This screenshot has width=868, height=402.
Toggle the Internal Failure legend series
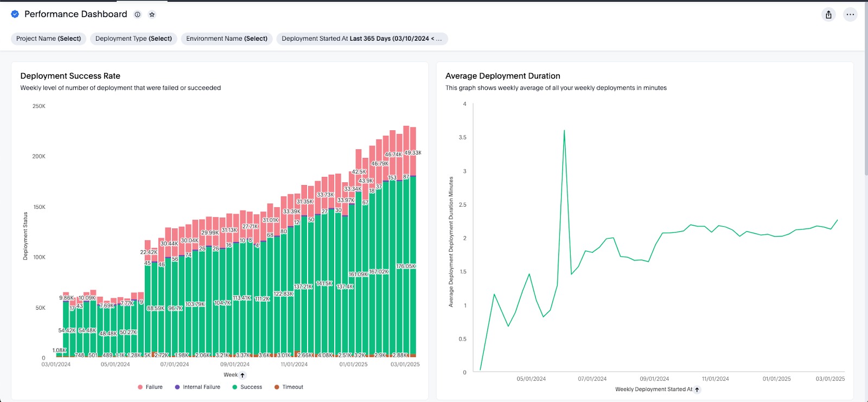197,387
